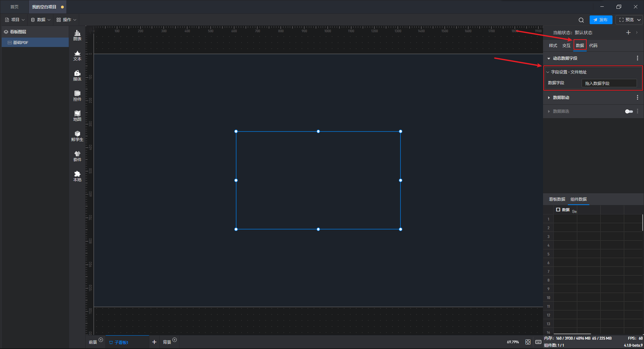The height and width of the screenshot is (349, 644).
Task: Open dropdown arrow next to 预览
Action: click(x=639, y=20)
